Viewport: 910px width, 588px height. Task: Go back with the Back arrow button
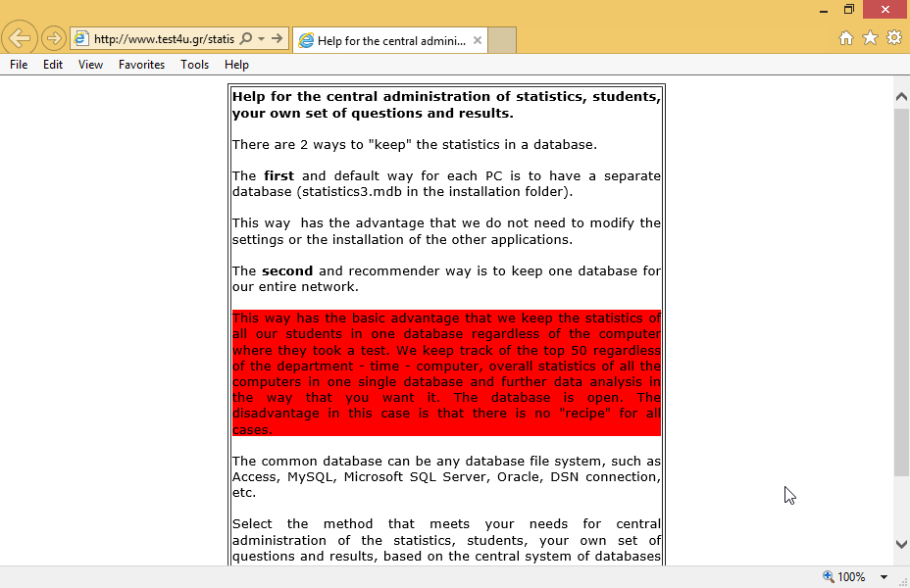20,38
